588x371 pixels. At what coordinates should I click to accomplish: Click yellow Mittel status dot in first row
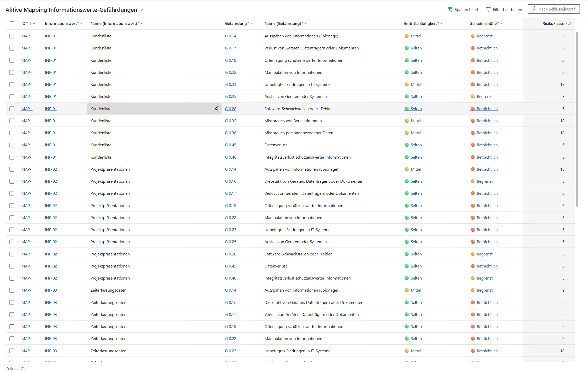point(407,36)
